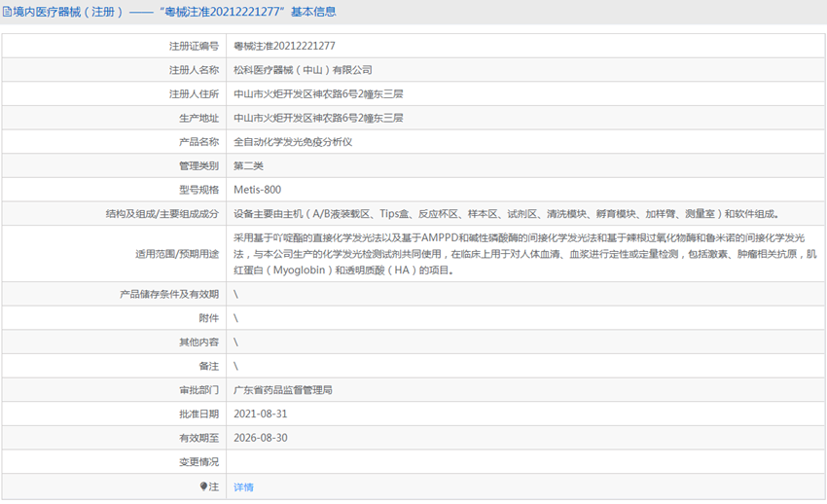Screen dimensions: 827x504
Task: Select approval date 2021-08-31
Action: (x=261, y=414)
